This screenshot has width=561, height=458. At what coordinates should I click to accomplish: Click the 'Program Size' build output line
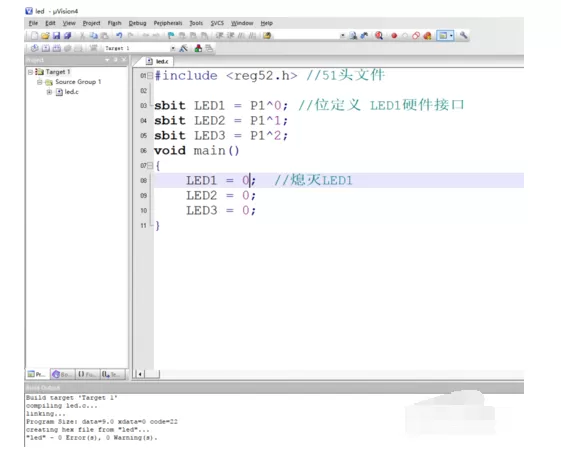click(x=102, y=422)
